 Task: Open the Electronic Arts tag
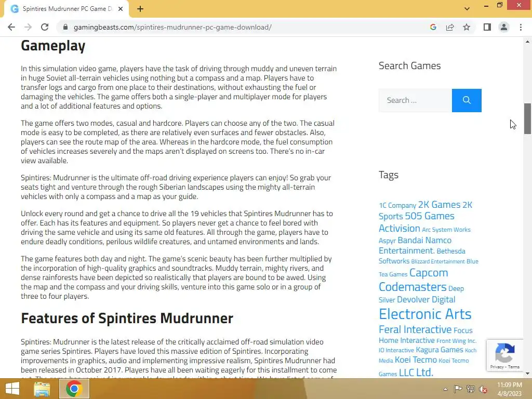[425, 314]
